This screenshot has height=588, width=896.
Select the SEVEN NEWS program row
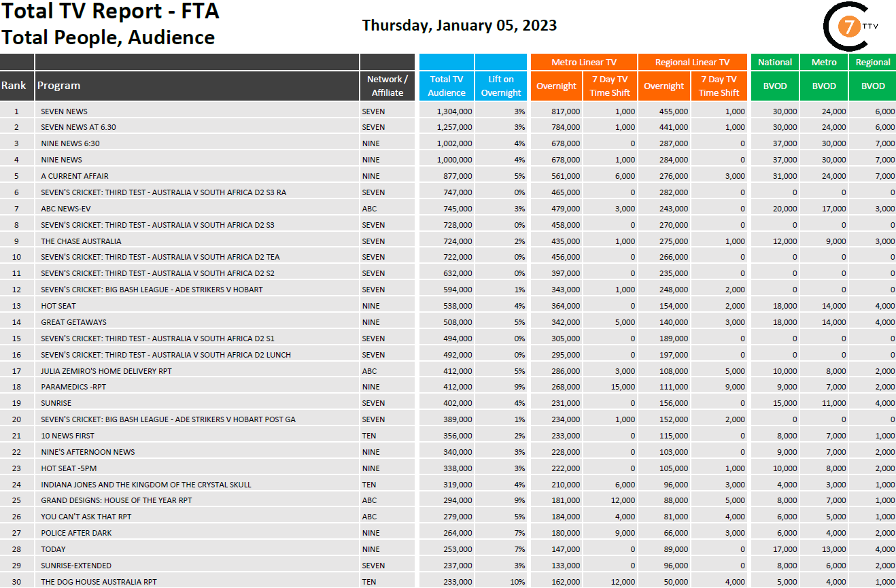[448, 111]
